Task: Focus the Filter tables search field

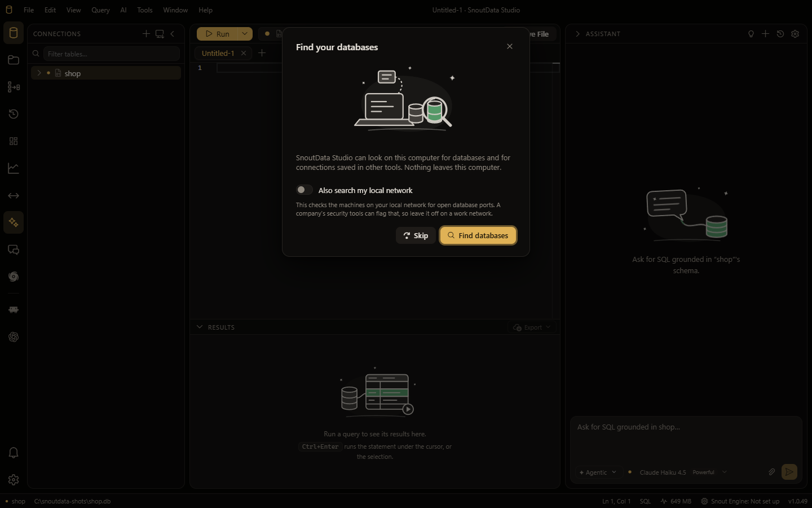Action: coord(111,54)
